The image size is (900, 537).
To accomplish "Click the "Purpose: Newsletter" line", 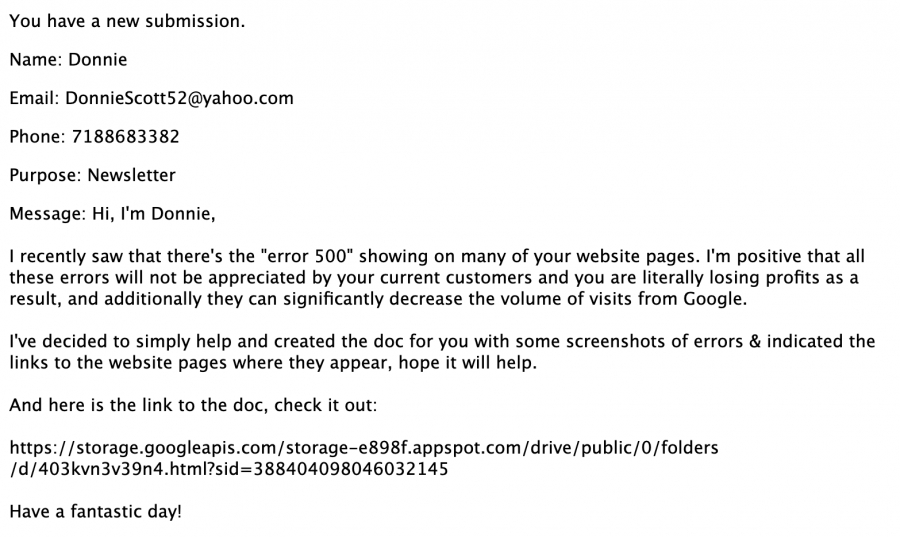I will (92, 175).
